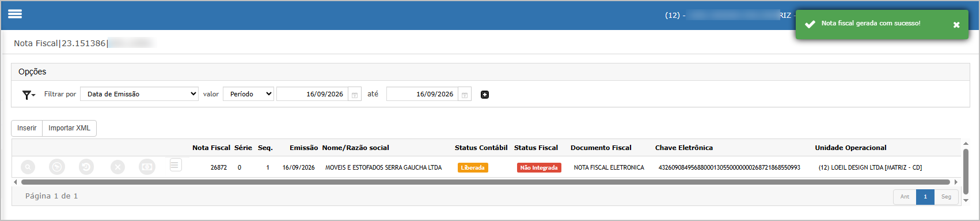Click the Opções panel header
This screenshot has height=221, width=980.
(491, 72)
